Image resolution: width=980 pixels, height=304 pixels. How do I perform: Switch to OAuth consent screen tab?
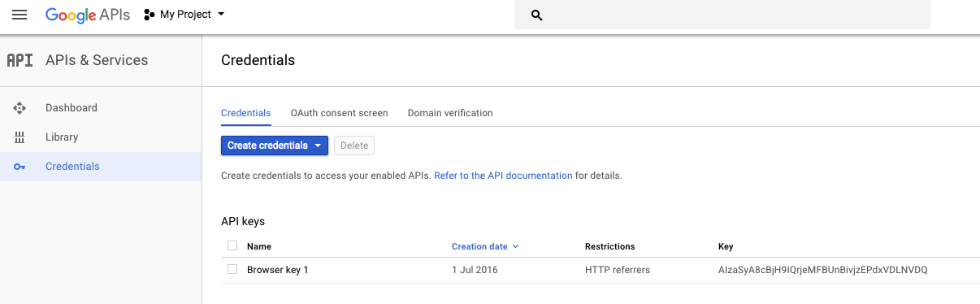[x=339, y=113]
